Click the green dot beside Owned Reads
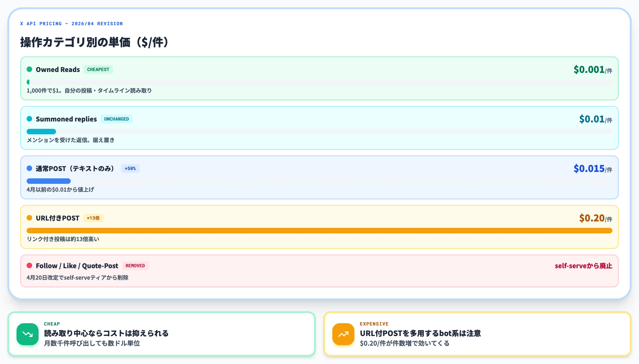 point(29,69)
